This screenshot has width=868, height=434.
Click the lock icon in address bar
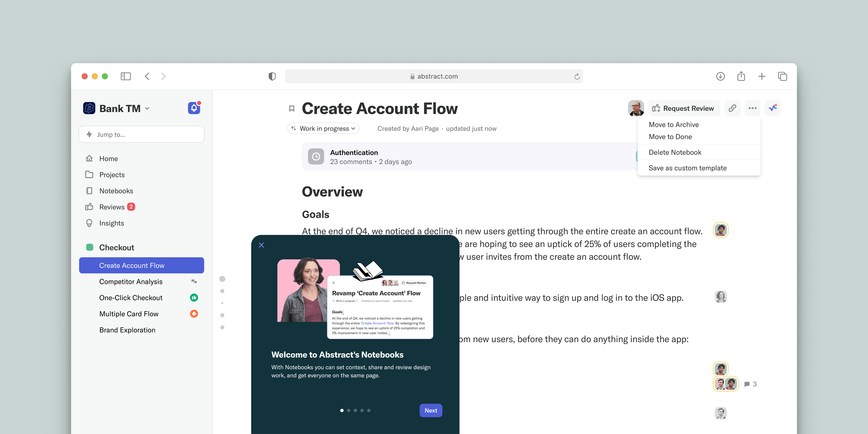(412, 76)
